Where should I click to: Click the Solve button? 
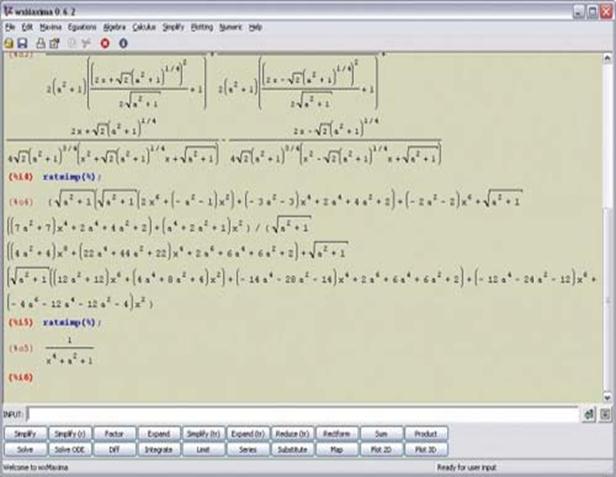[25, 449]
